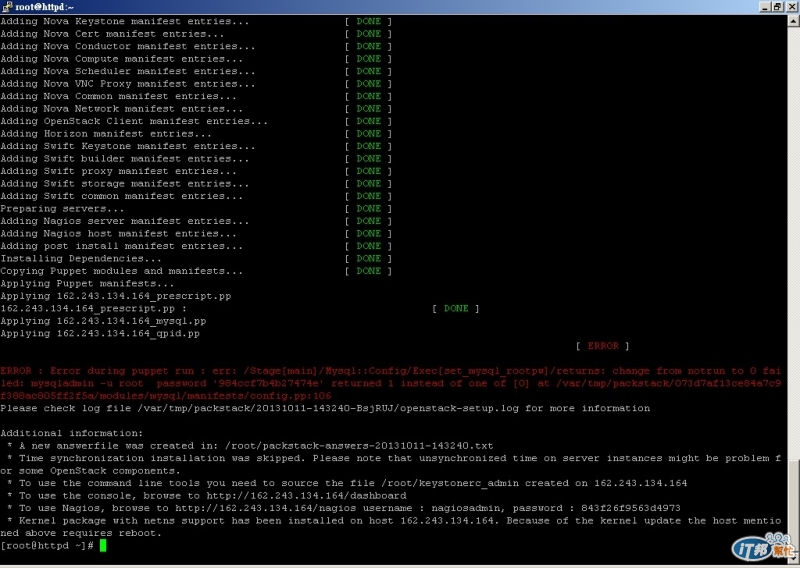Viewport: 800px width, 568px height.
Task: Click 'Copying Puppet modules and manifests...' line
Action: 121,271
